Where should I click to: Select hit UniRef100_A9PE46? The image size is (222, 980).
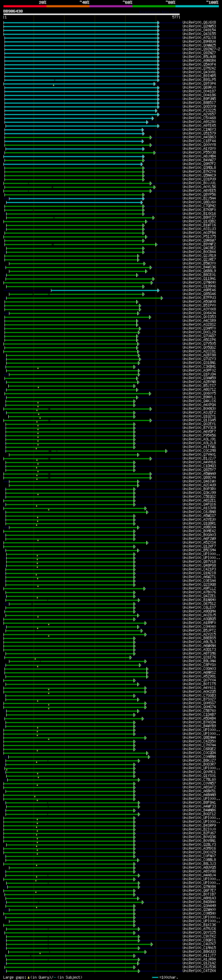pos(199,290)
